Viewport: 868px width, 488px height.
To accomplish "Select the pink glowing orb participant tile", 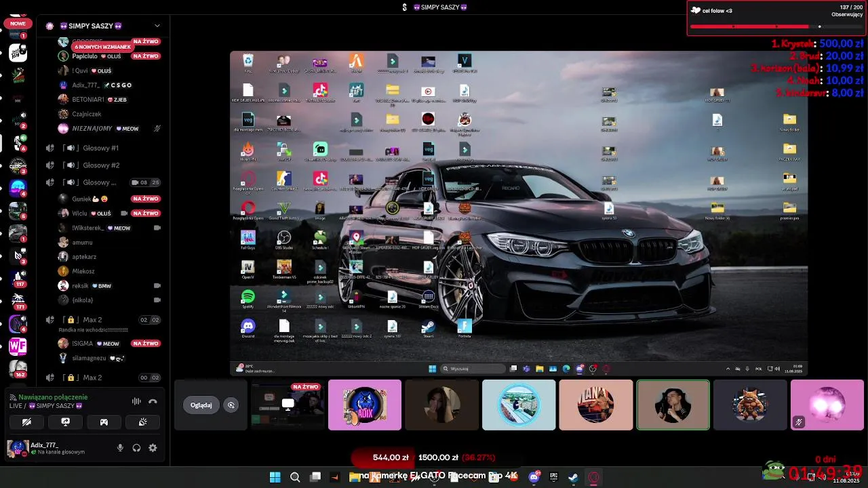I will point(827,405).
